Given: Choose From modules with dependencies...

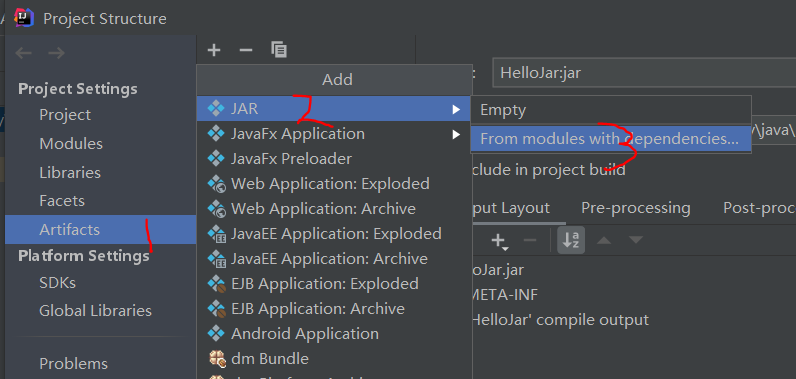Looking at the screenshot, I should pos(611,139).
